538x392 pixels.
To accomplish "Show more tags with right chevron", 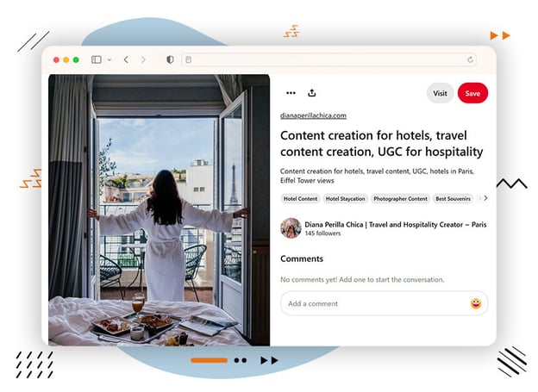I will tap(485, 198).
